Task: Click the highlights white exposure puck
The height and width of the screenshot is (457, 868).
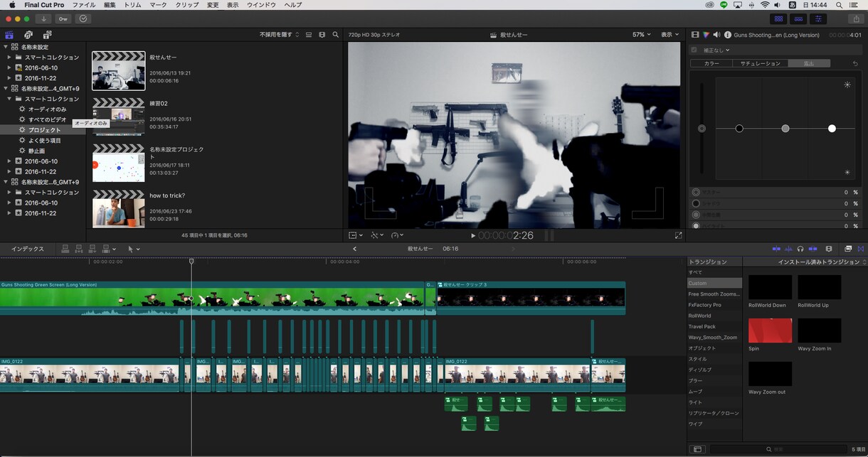Action: point(832,129)
